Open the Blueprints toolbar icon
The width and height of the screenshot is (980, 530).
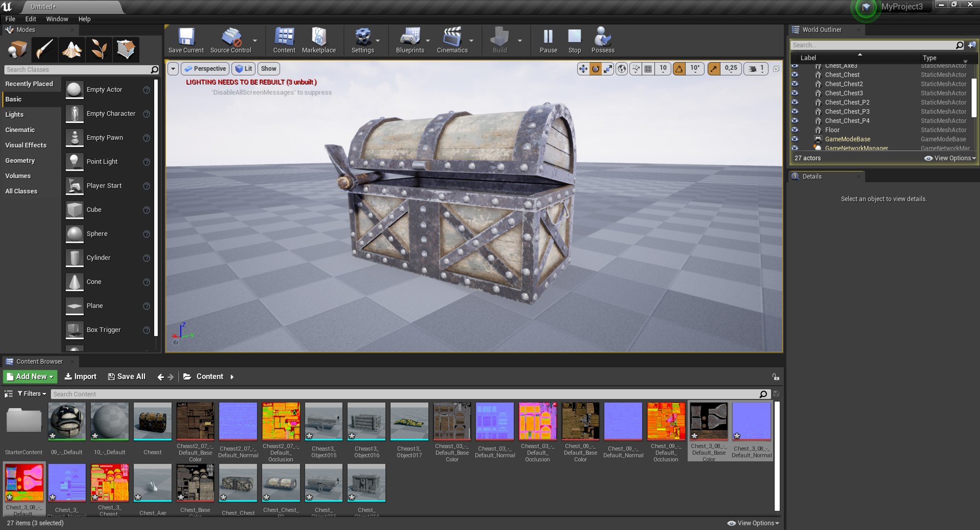click(410, 40)
